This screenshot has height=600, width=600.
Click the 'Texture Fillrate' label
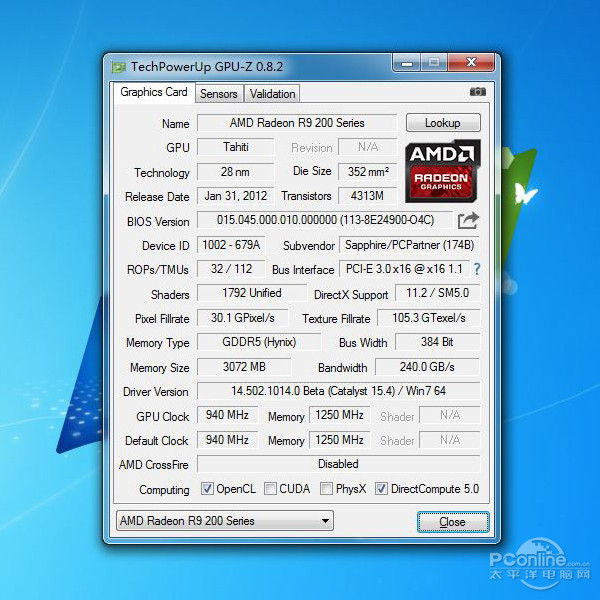336,319
